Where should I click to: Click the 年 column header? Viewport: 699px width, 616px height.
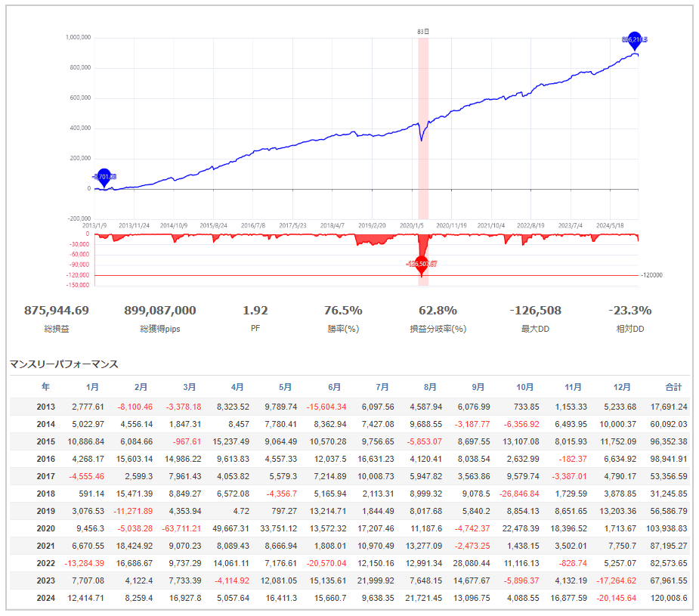tap(46, 386)
